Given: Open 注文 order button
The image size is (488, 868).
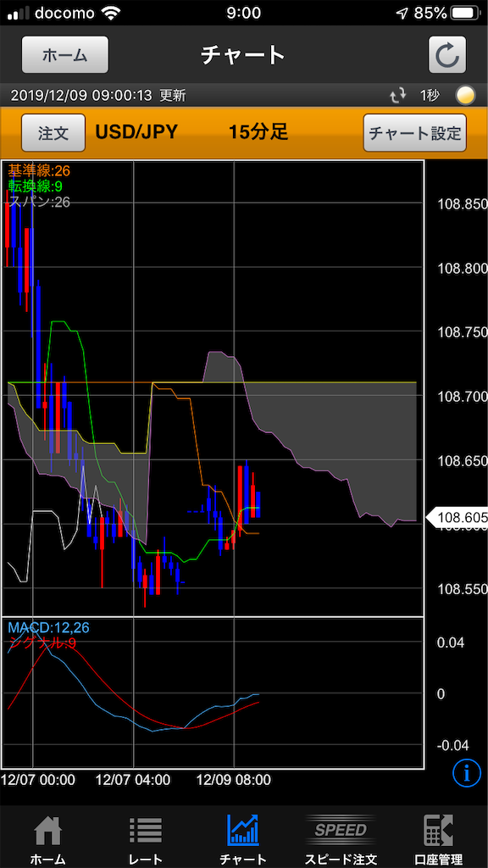Looking at the screenshot, I should click(53, 133).
